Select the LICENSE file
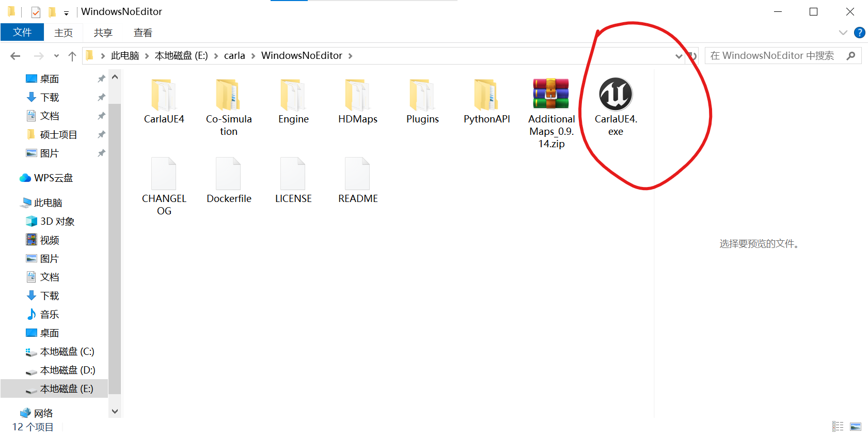The height and width of the screenshot is (436, 868). click(293, 181)
